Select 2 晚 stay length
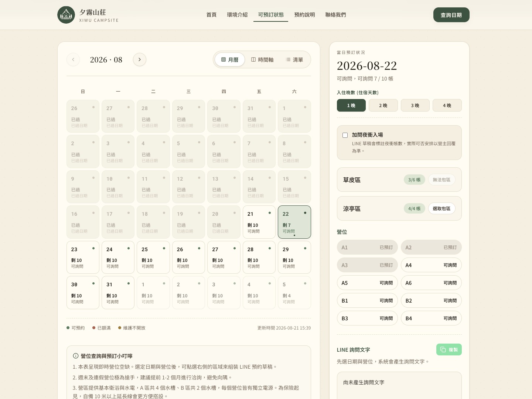Viewport: 532px width, 399px height. 383,105
